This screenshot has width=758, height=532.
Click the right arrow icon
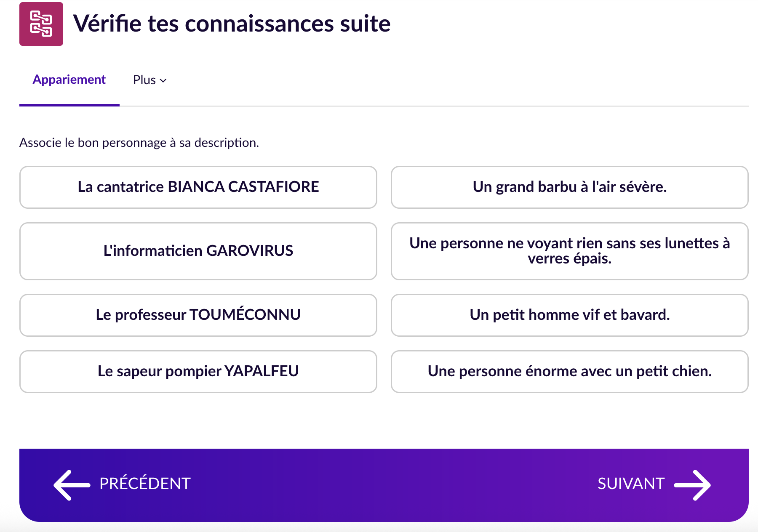pyautogui.click(x=693, y=485)
